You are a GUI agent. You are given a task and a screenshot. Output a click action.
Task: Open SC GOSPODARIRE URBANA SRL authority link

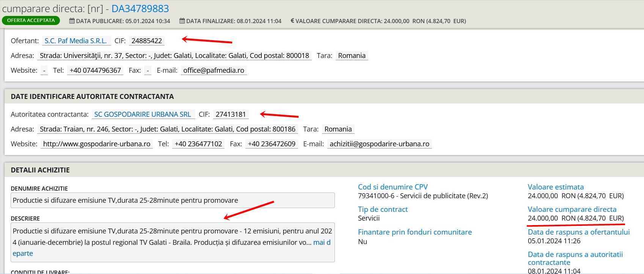[x=143, y=114]
